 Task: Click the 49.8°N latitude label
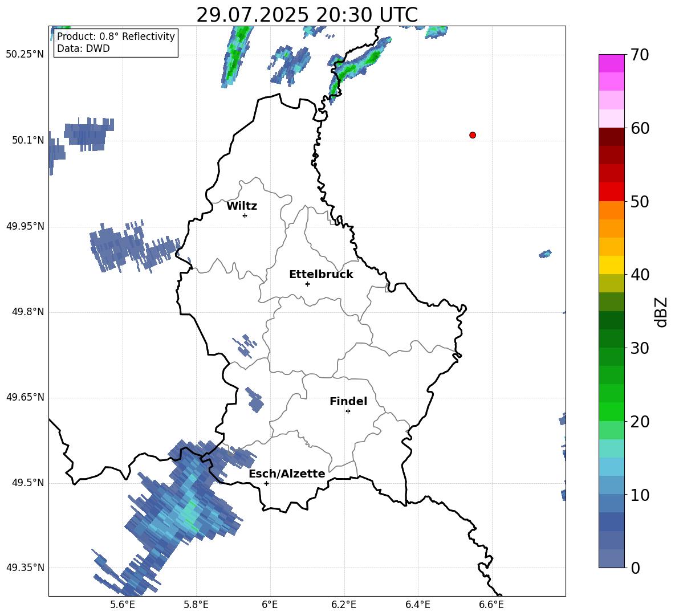(27, 312)
